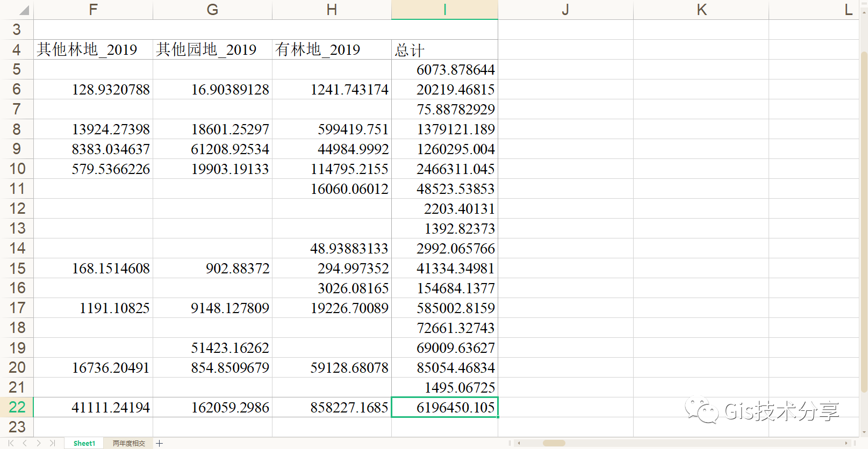Select cell 有林地_2019
868x449 pixels.
coord(332,49)
